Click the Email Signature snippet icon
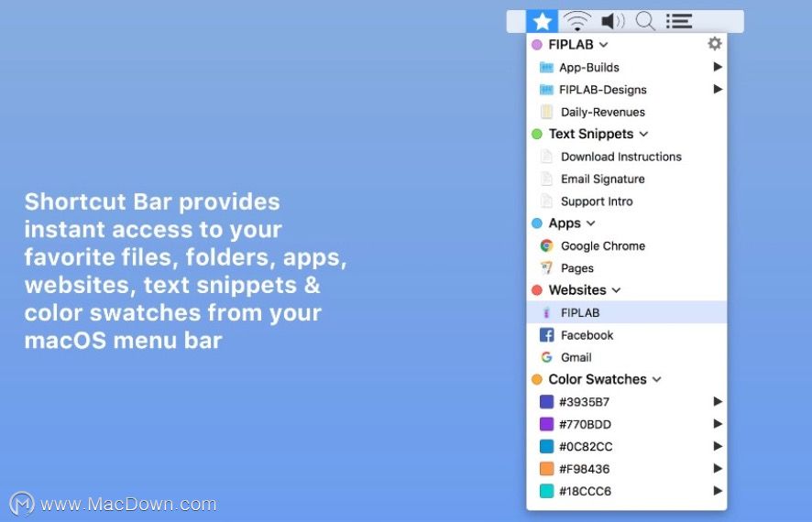The height and width of the screenshot is (522, 812). (546, 179)
